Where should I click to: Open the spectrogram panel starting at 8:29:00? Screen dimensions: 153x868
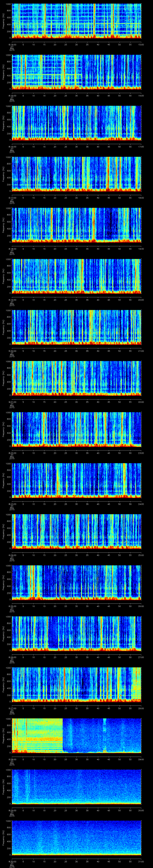(77, 786)
